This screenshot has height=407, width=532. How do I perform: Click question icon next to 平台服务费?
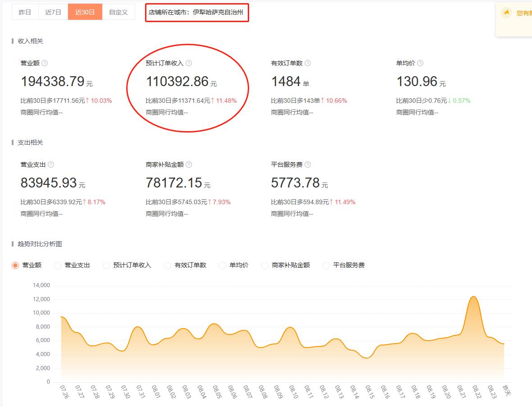308,165
